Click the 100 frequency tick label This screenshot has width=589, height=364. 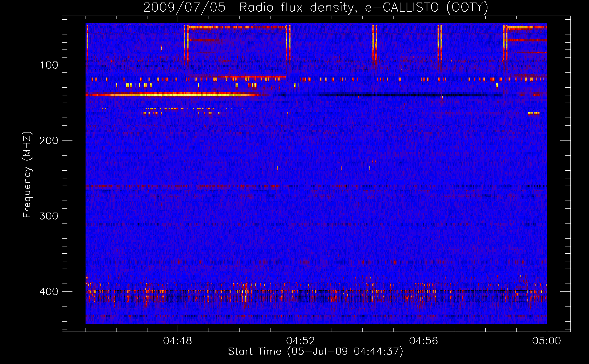pyautogui.click(x=49, y=65)
